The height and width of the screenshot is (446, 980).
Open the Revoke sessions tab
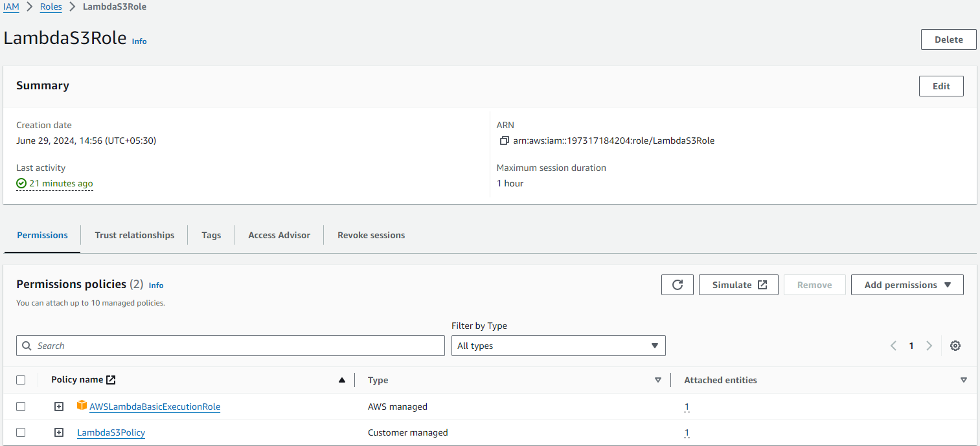tap(370, 235)
